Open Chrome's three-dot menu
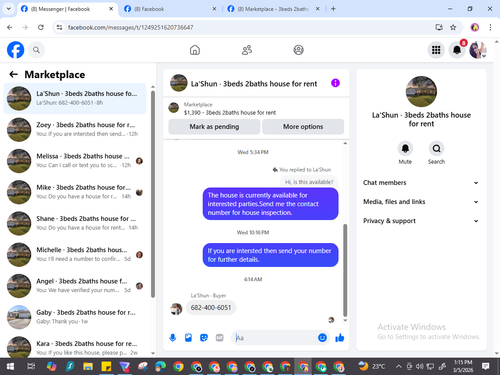Screen dimensions: 500x375 [490, 27]
